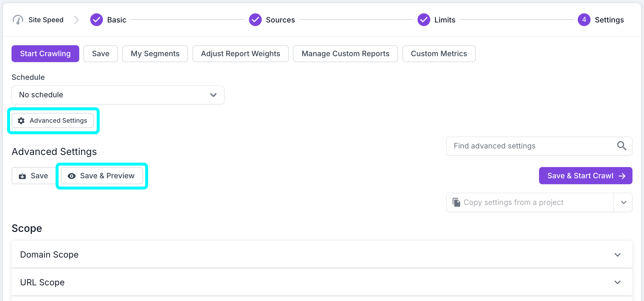Image resolution: width=644 pixels, height=301 pixels.
Task: Select the Basic step label
Action: (x=116, y=20)
